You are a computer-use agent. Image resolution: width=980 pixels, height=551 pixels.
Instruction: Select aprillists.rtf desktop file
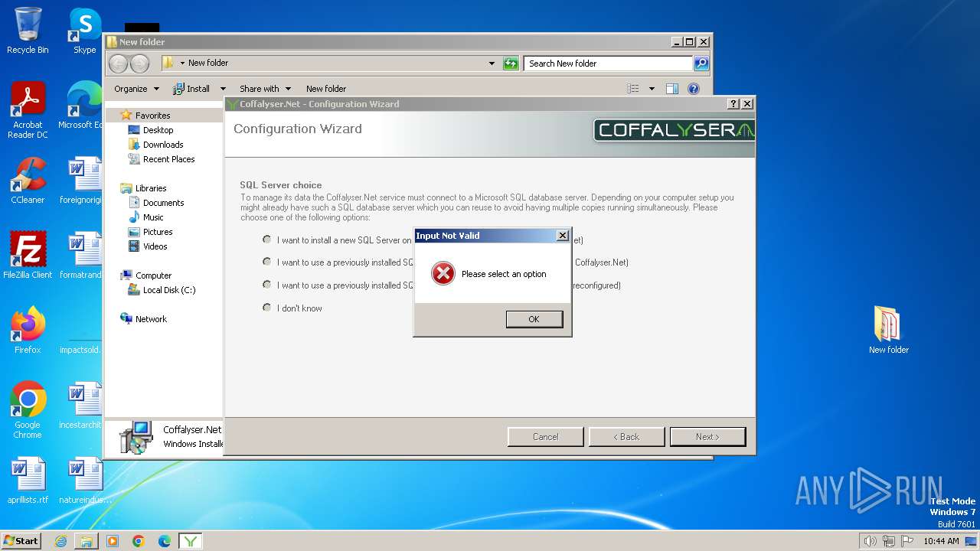[x=28, y=481]
